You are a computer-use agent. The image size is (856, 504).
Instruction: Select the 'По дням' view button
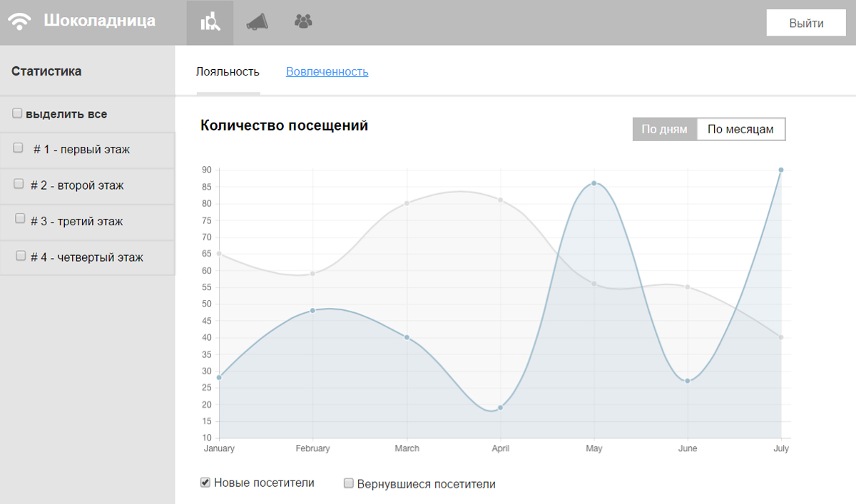tap(664, 130)
